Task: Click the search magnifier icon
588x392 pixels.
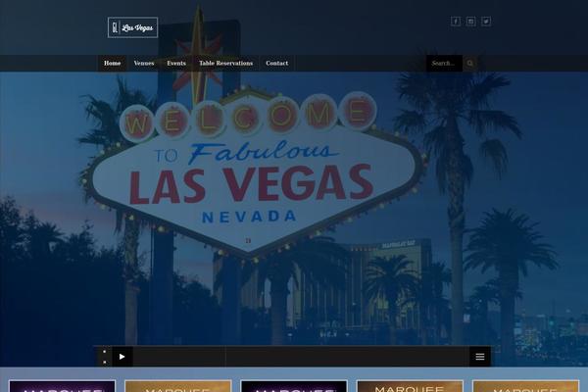Action: pyautogui.click(x=469, y=64)
